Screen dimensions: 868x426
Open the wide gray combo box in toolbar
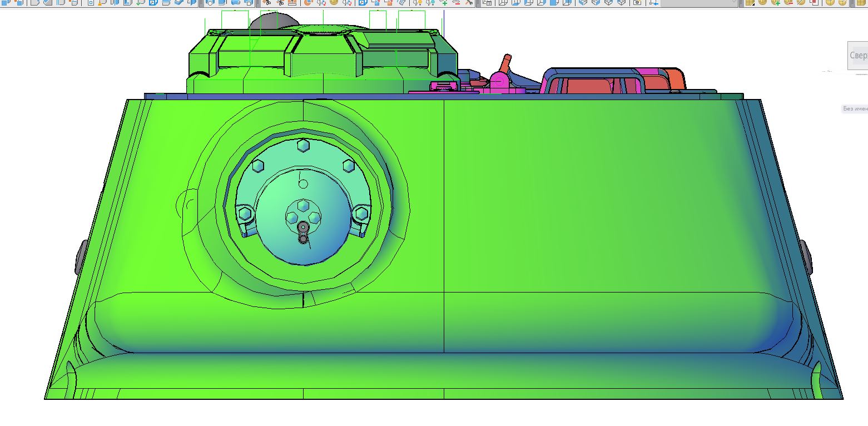tap(700, 3)
